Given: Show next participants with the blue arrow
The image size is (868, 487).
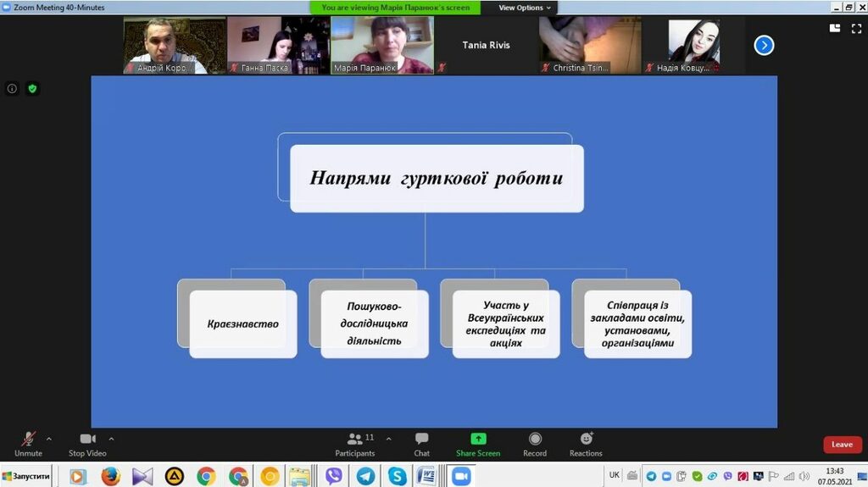Looking at the screenshot, I should (x=764, y=45).
